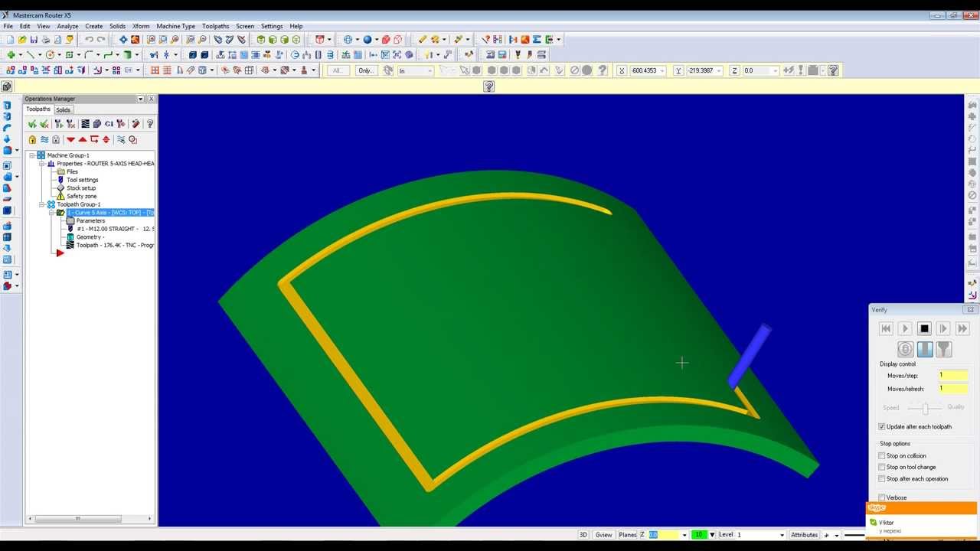This screenshot has width=980, height=551.
Task: Collapse Curve 5 Axis operation node
Action: pos(52,213)
